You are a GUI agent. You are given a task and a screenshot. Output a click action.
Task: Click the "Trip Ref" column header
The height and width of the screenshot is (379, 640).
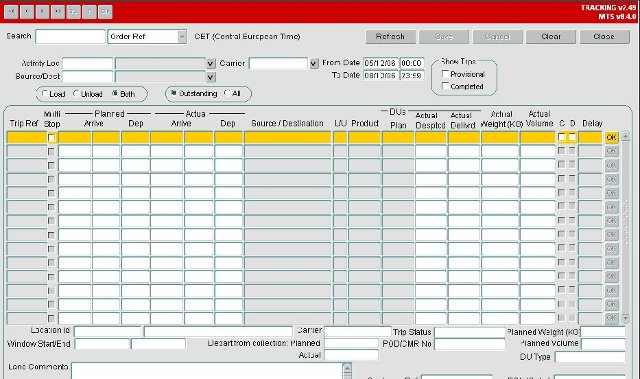point(24,123)
